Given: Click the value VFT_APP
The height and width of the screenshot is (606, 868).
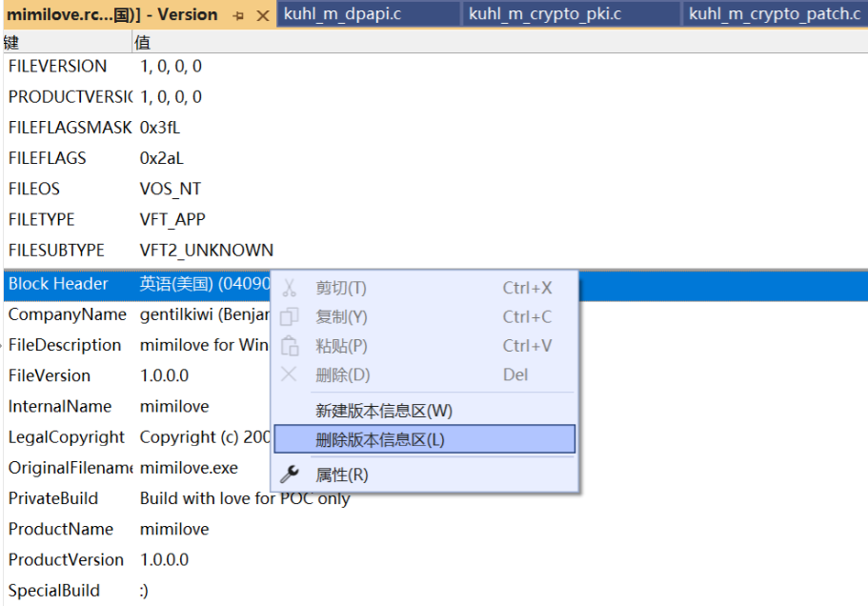Looking at the screenshot, I should [172, 220].
